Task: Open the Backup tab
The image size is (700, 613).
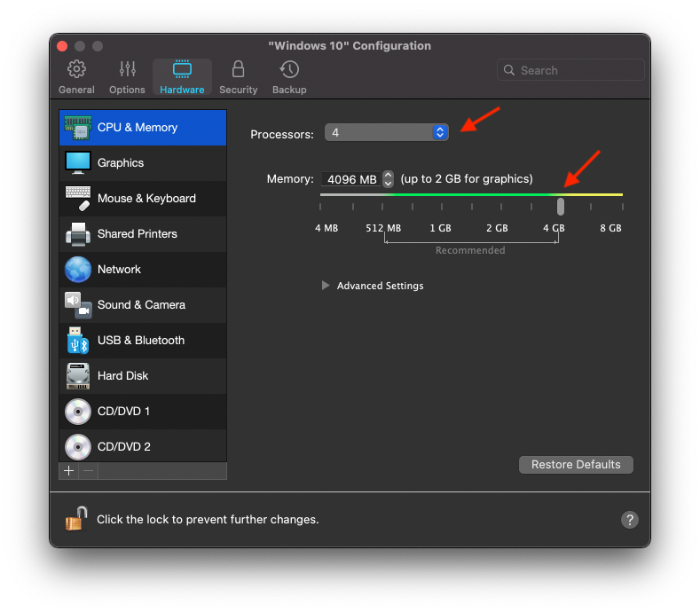Action: coord(289,77)
